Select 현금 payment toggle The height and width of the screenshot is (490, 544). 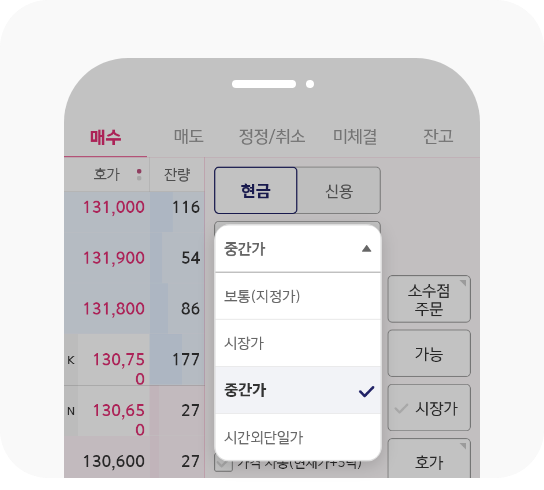click(x=256, y=191)
